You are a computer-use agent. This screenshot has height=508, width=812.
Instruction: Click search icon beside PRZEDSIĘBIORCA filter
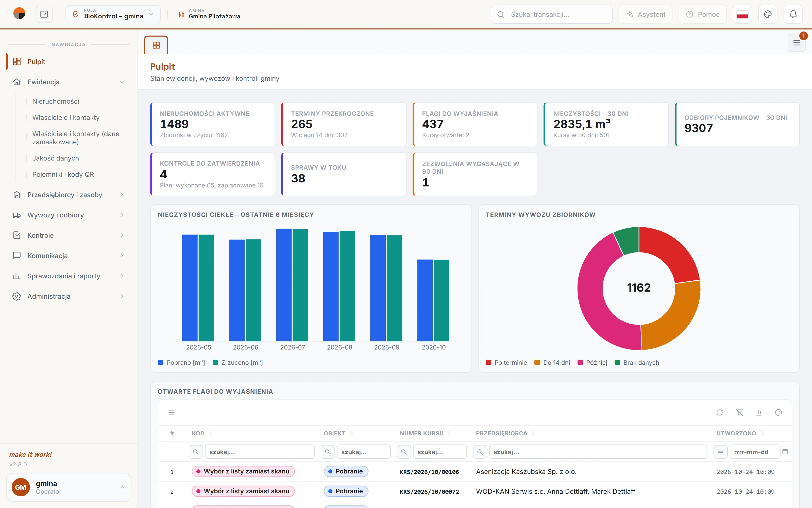tap(480, 452)
